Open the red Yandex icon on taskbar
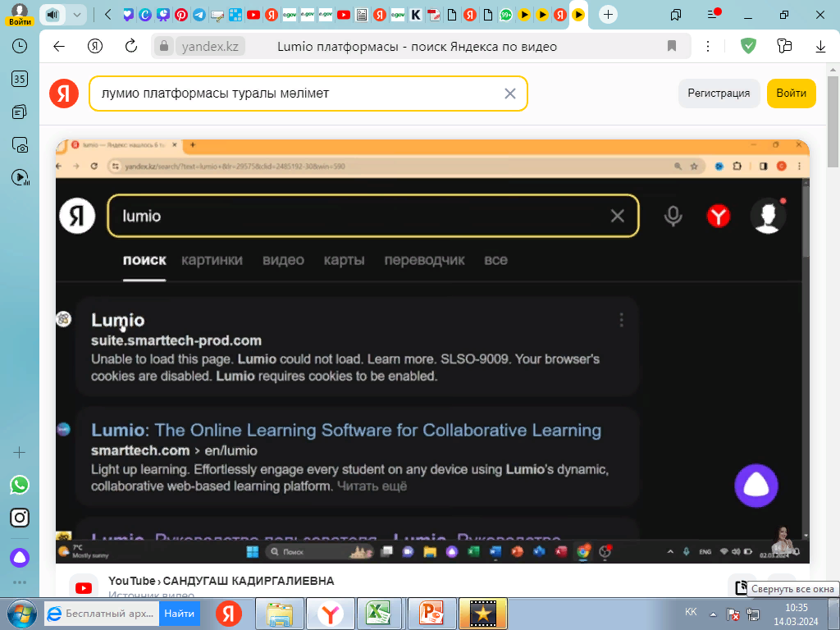The height and width of the screenshot is (630, 840). [x=229, y=614]
